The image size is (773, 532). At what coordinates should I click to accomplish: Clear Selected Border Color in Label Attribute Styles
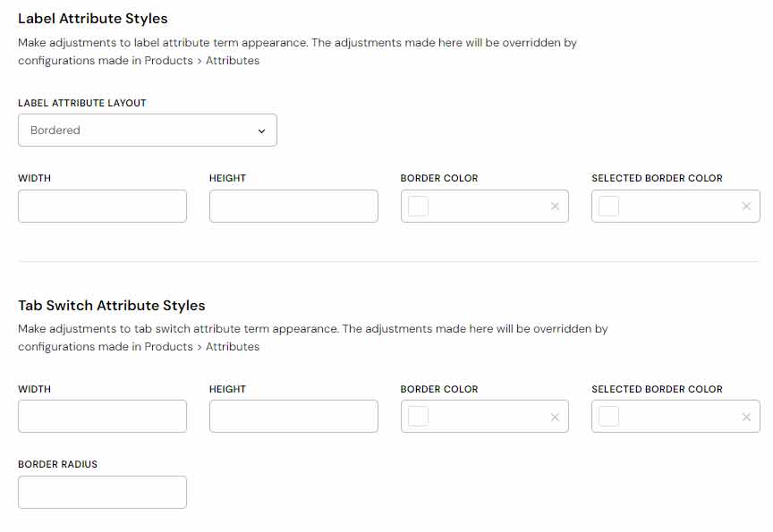746,207
